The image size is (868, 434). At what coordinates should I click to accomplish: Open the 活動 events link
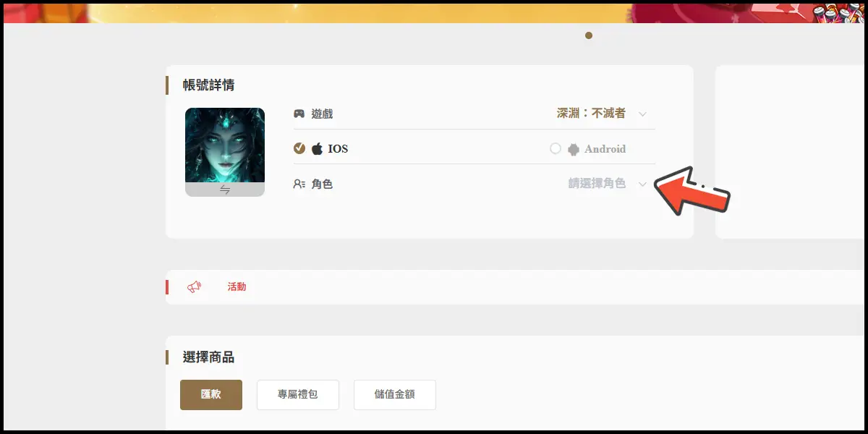pyautogui.click(x=237, y=287)
